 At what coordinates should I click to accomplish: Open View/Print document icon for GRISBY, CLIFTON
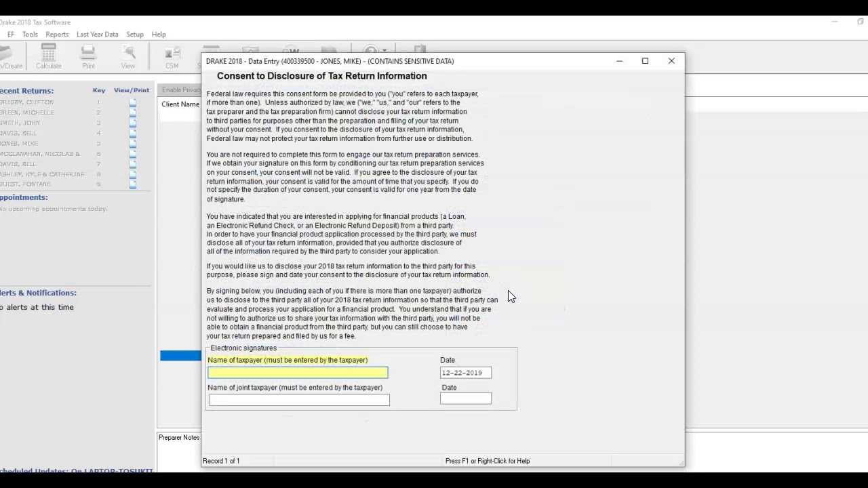click(x=133, y=102)
